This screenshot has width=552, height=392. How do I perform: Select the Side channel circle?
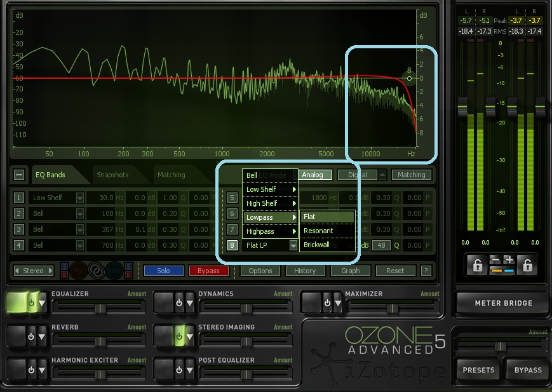click(114, 271)
